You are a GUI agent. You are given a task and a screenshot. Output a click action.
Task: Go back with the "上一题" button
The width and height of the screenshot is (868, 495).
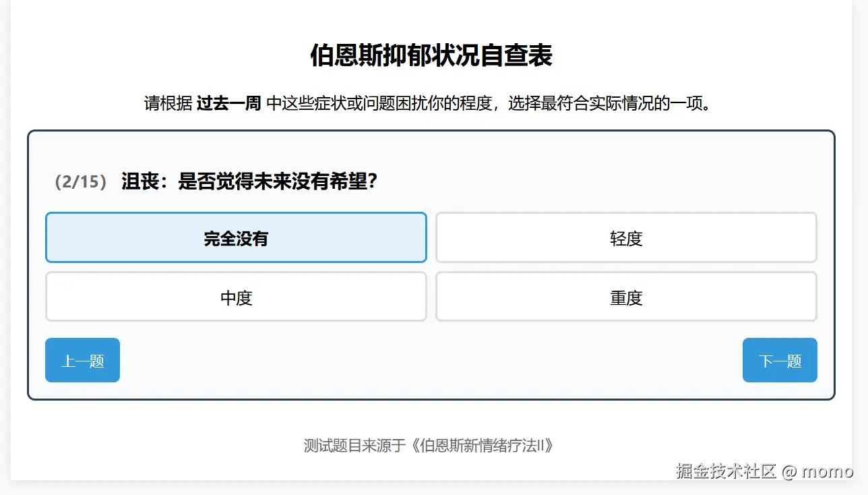pos(82,360)
